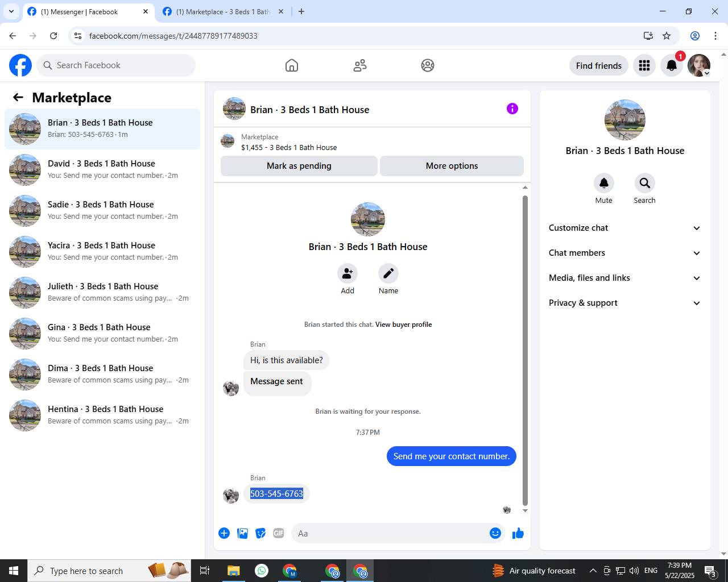This screenshot has height=582, width=728.
Task: Reload the page in Chrome
Action: (53, 36)
